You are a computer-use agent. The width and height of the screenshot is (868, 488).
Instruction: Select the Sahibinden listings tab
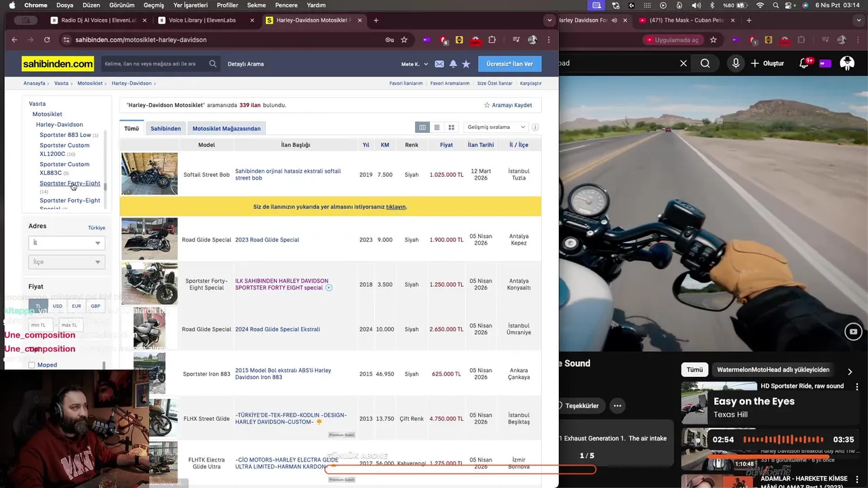coord(165,128)
